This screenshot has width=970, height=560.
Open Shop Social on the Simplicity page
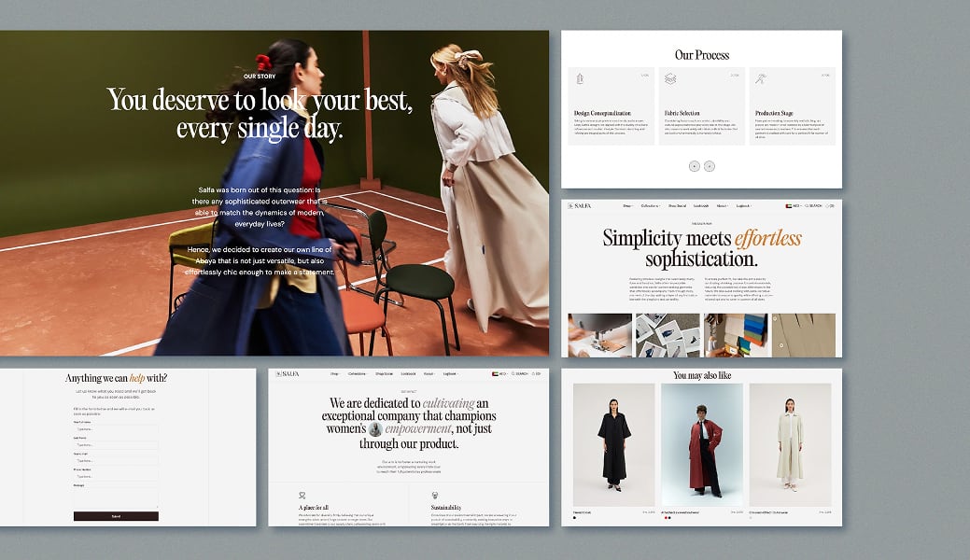677,206
